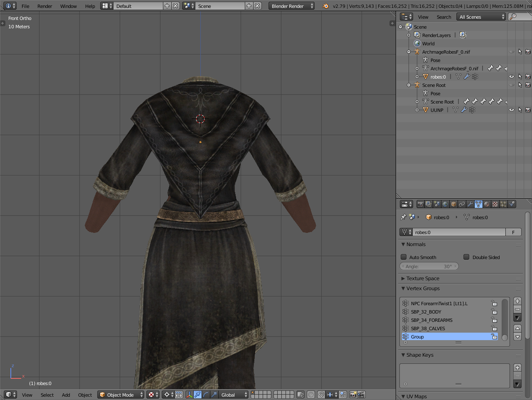Open the File menu
This screenshot has width=532, height=400.
pos(25,6)
